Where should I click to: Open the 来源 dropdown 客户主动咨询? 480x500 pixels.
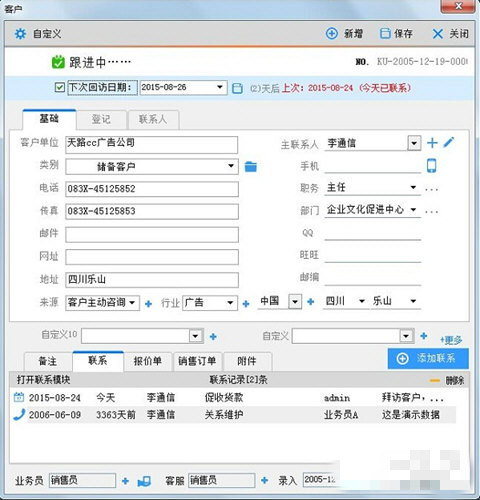coord(132,303)
